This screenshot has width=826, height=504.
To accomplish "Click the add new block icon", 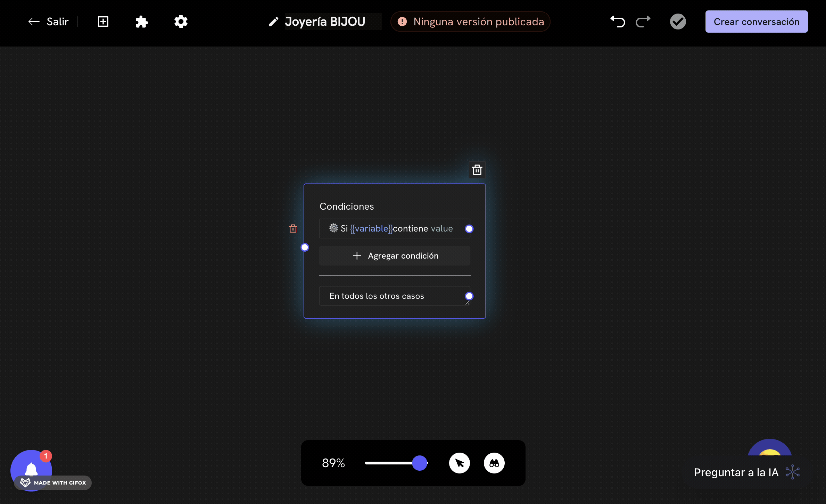I will 103,22.
